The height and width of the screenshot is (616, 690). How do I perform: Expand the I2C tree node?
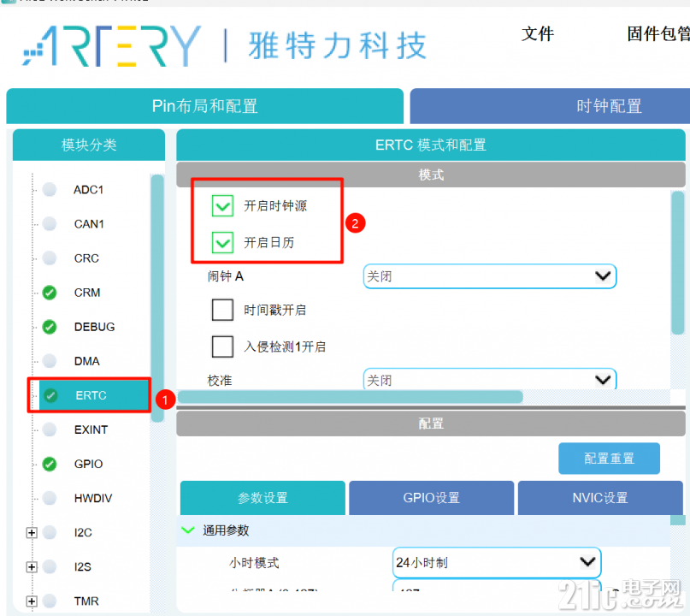32,533
